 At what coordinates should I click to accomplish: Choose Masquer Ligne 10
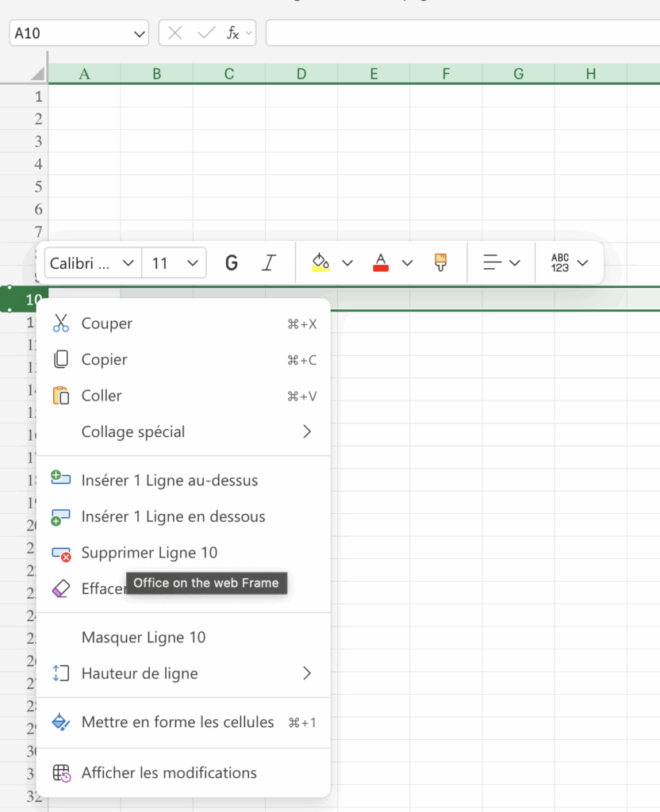(144, 638)
